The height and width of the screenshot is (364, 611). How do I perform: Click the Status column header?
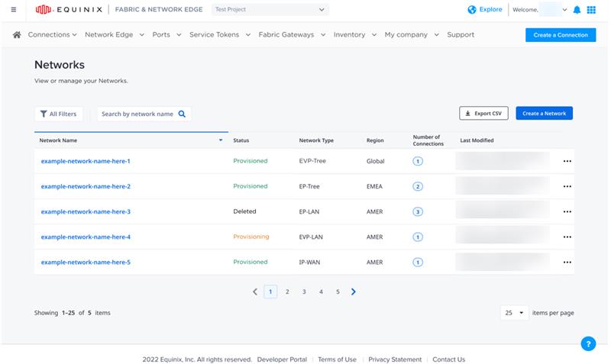[x=241, y=140]
